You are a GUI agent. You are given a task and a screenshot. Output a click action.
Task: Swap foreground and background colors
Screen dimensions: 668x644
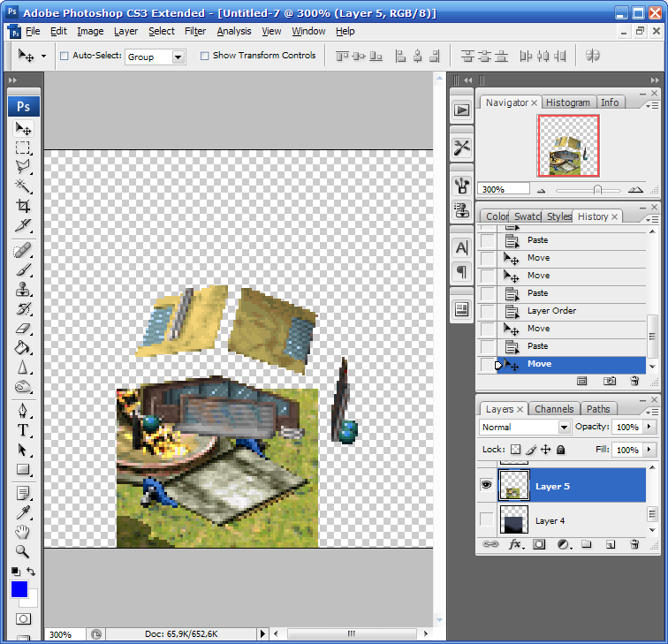pyautogui.click(x=31, y=572)
